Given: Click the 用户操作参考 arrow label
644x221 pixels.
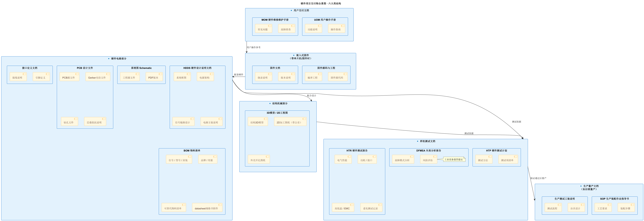Looking at the screenshot, I should (x=253, y=47).
